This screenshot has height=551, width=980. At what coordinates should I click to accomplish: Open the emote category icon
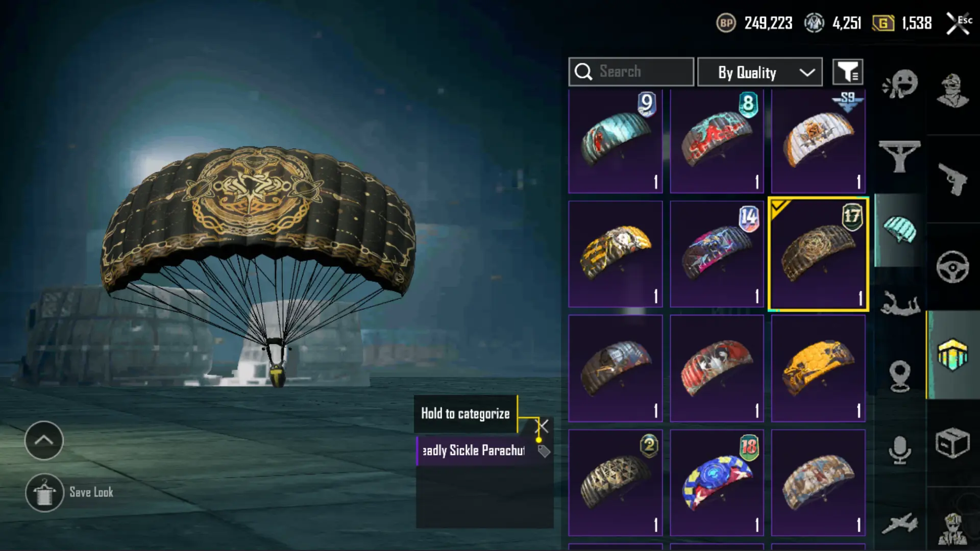click(900, 84)
